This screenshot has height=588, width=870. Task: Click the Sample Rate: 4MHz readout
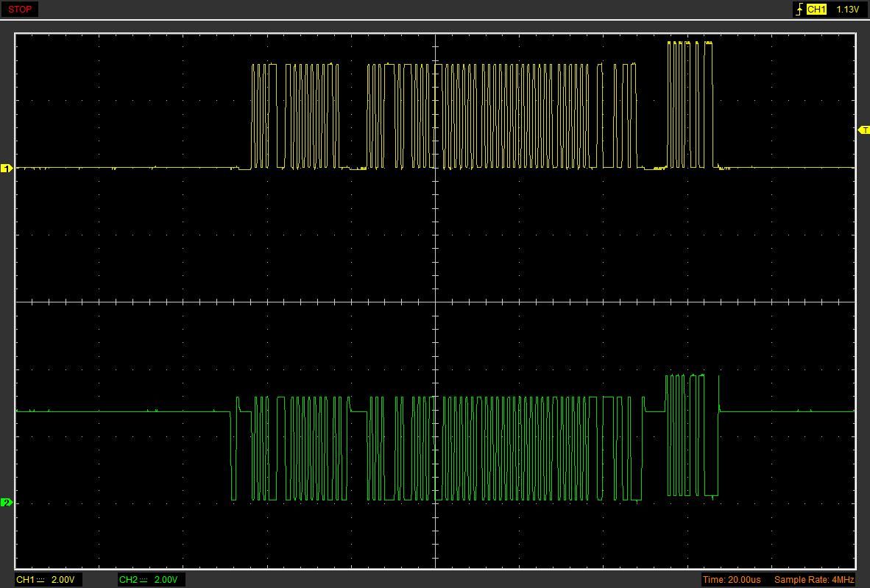tap(816, 580)
